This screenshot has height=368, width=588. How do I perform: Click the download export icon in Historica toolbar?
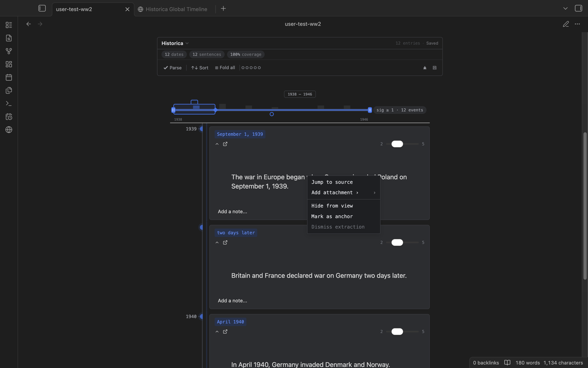[x=425, y=68]
